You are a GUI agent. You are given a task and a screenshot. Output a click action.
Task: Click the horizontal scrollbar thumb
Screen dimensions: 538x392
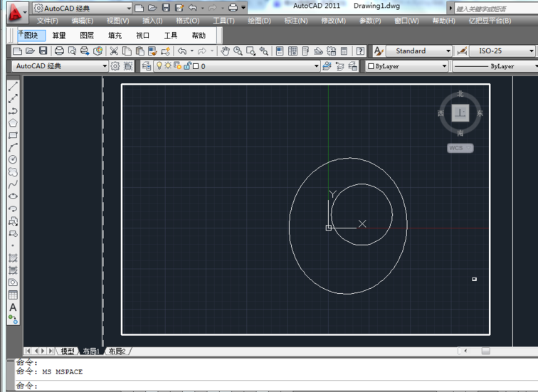tap(485, 351)
